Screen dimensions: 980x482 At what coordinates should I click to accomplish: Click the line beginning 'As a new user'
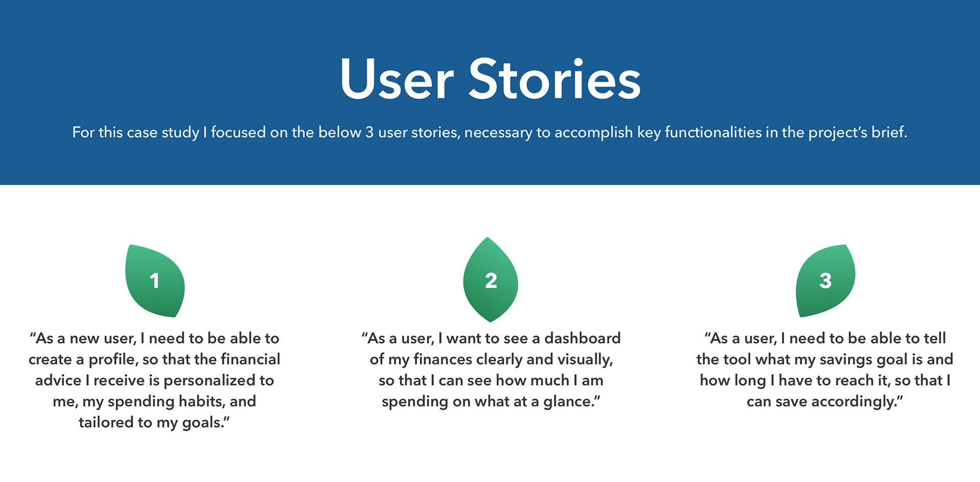click(154, 338)
